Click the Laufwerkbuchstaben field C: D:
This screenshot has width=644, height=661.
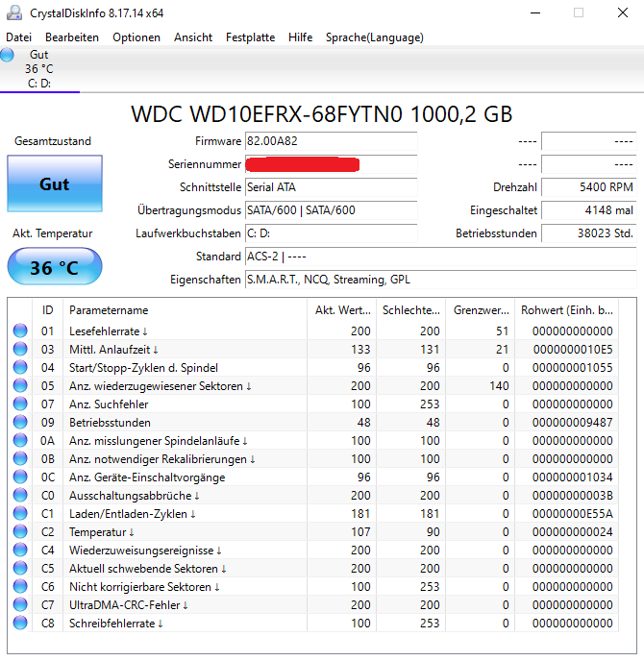pyautogui.click(x=331, y=233)
